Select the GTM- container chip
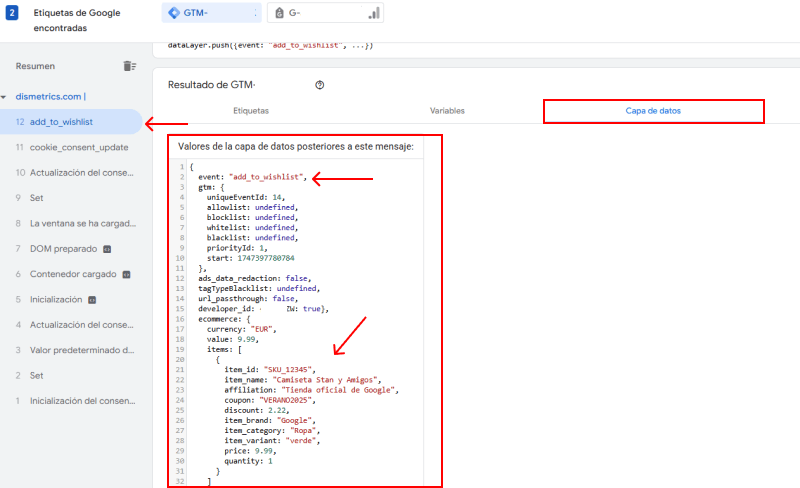Viewport: 800px width, 488px height. click(x=211, y=13)
